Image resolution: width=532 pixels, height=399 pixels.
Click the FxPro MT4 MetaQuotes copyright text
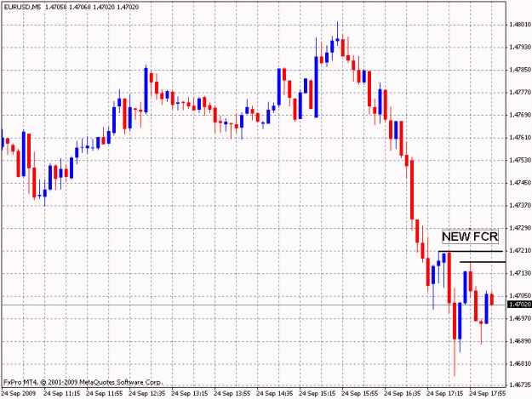[83, 382]
